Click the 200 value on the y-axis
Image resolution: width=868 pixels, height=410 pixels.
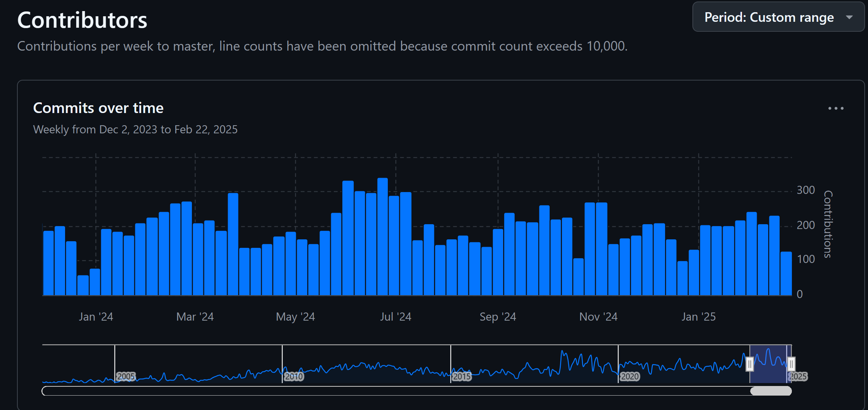pos(806,225)
